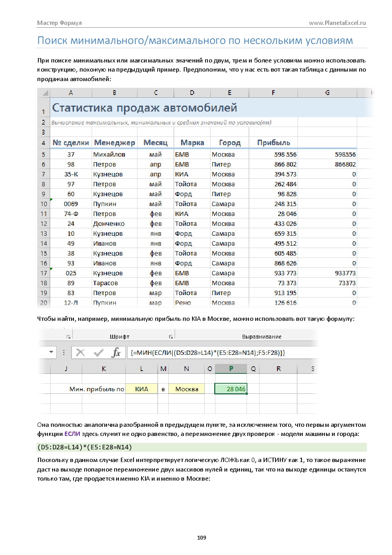Click the yellow cell containing КИА
This screenshot has width=392, height=555.
(141, 389)
